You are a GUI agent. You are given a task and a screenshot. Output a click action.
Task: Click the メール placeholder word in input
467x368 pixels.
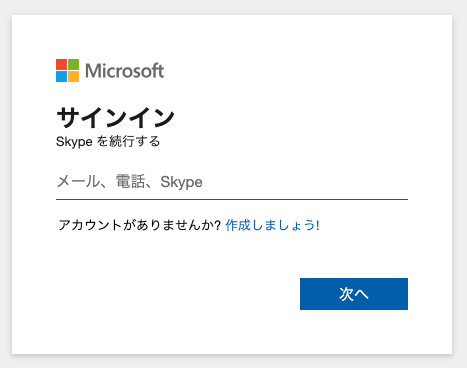tap(78, 182)
